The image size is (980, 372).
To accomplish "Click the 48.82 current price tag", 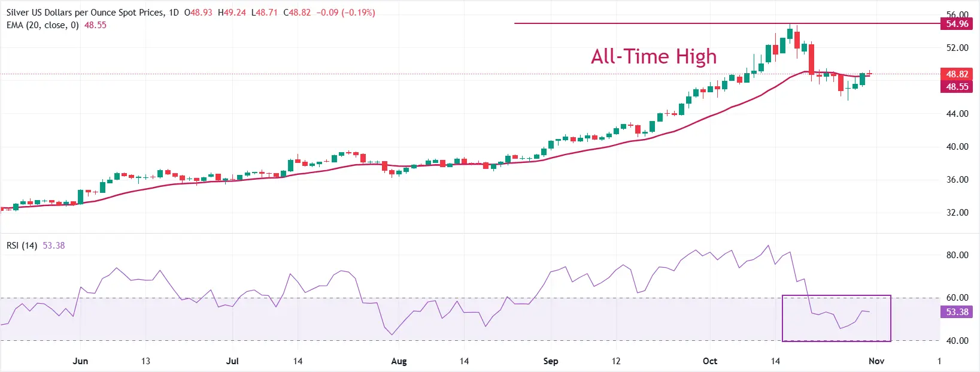I will point(957,74).
